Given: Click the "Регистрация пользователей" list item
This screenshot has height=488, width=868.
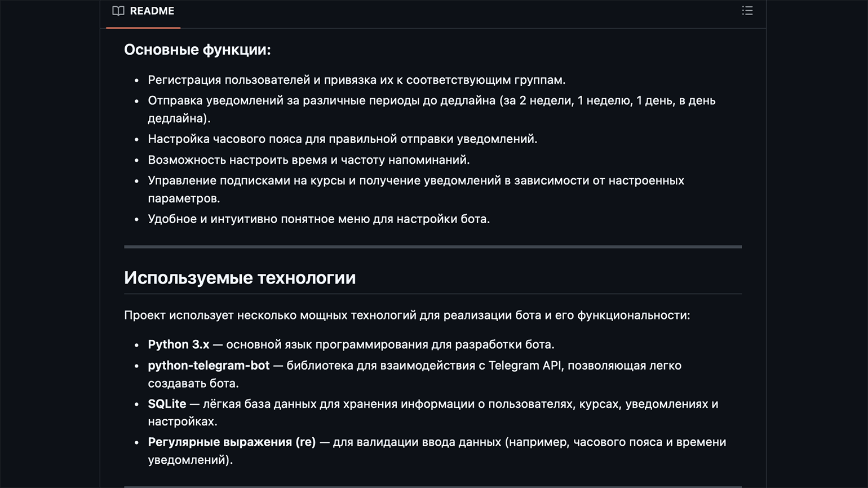Looking at the screenshot, I should (x=356, y=80).
